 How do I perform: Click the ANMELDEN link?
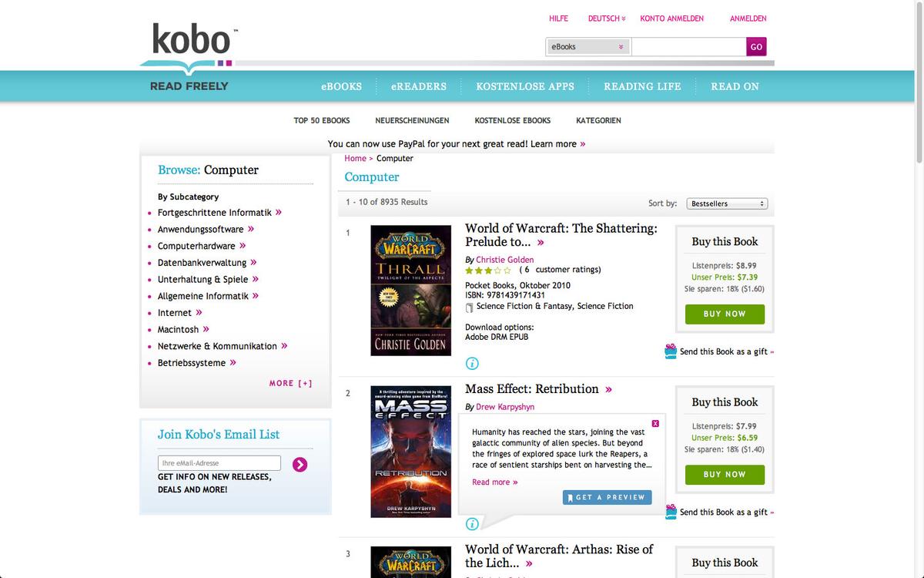(748, 18)
